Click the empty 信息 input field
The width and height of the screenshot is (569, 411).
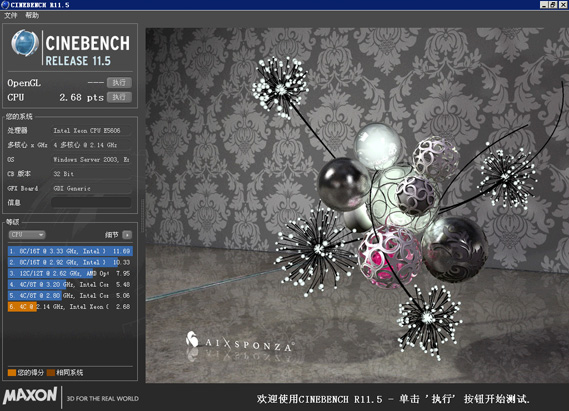click(91, 202)
